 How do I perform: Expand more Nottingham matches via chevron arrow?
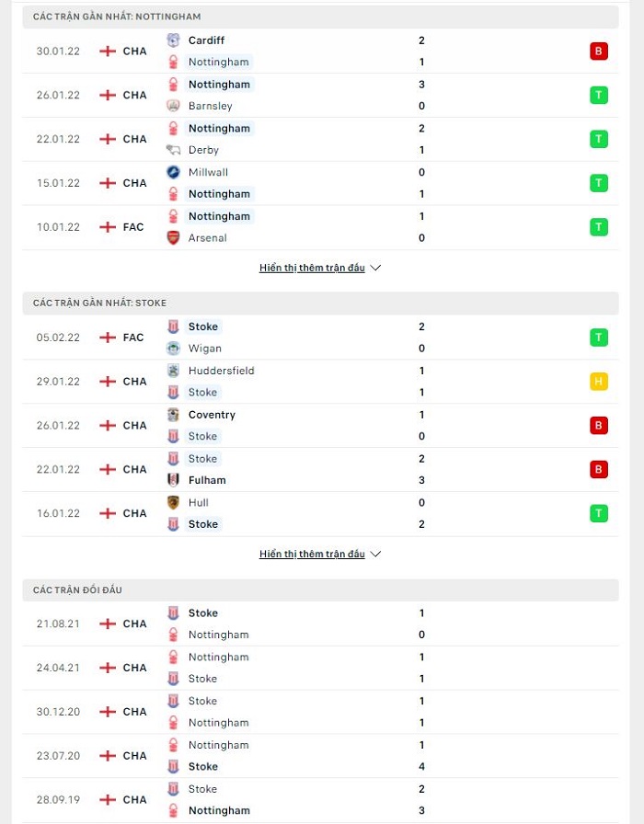375,268
